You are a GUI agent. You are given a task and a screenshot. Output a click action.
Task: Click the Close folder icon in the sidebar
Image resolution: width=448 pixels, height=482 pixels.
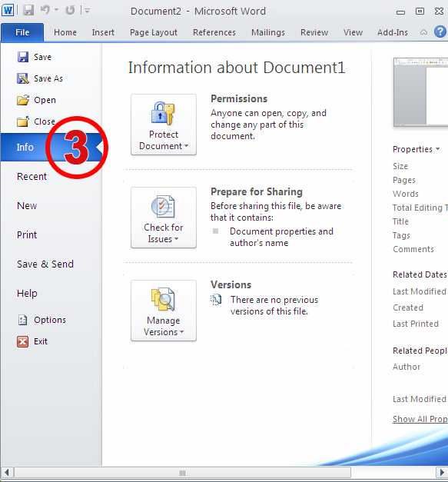click(x=23, y=121)
